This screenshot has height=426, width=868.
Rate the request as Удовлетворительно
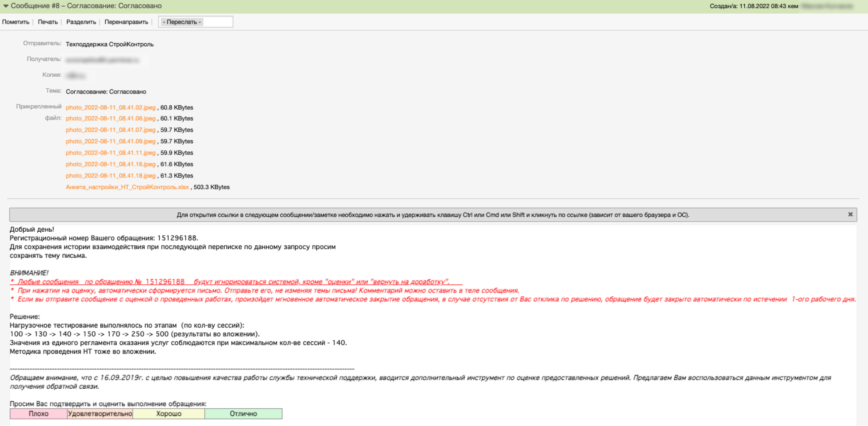click(x=100, y=414)
